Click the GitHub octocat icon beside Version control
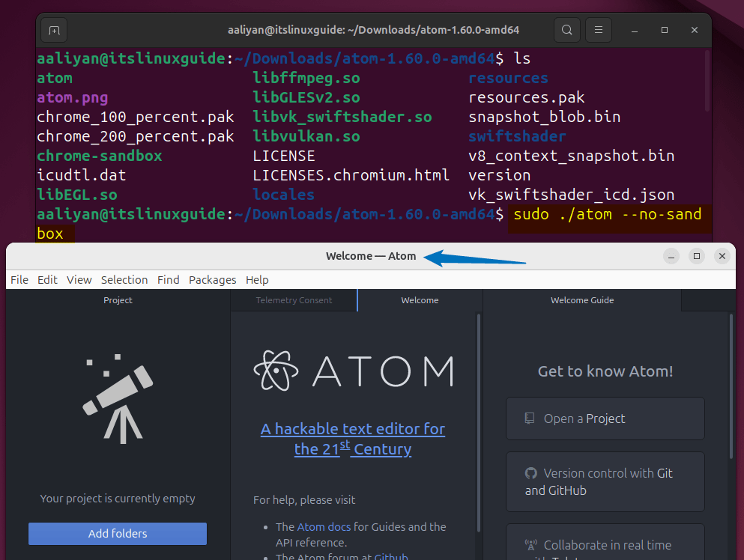744x560 pixels. 530,473
